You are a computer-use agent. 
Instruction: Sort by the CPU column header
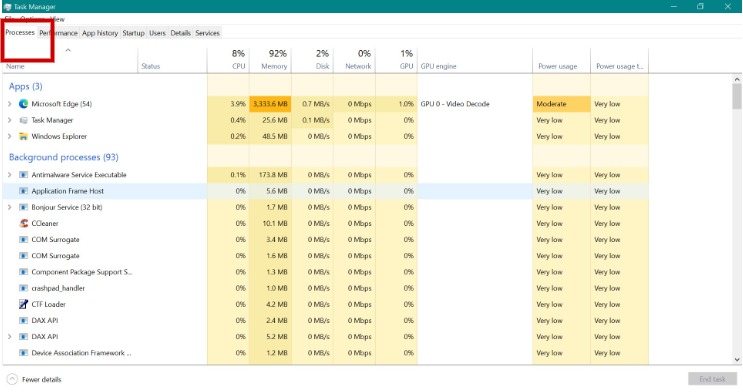228,60
